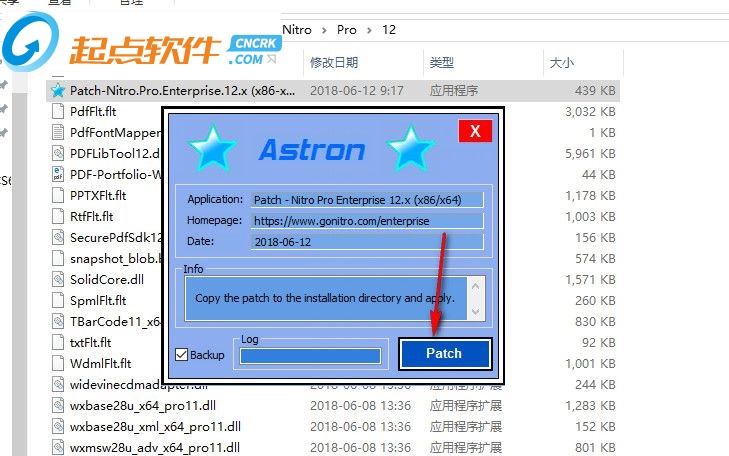Click the left star icon in Astron dialog

pyautogui.click(x=213, y=148)
